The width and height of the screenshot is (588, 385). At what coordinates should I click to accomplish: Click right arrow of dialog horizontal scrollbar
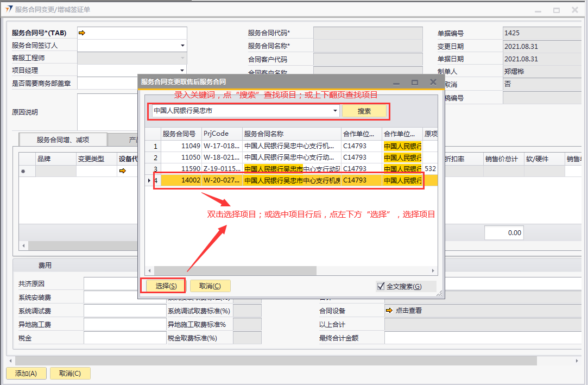tap(433, 270)
